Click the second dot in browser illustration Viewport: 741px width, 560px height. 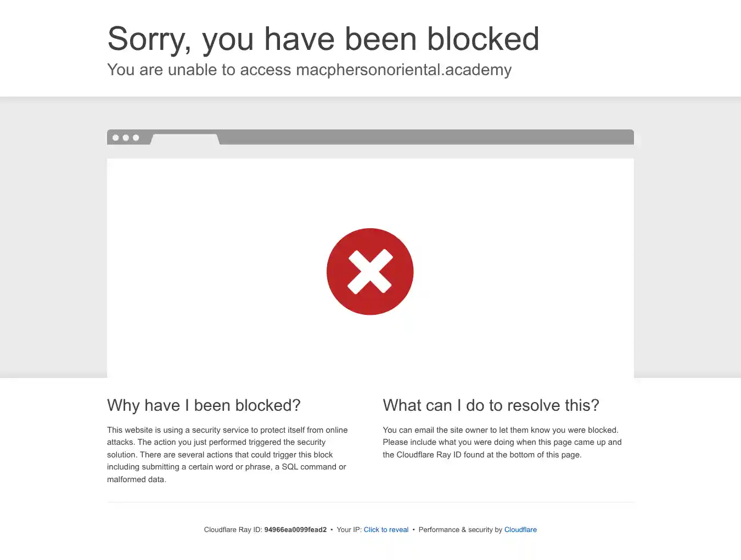(126, 138)
